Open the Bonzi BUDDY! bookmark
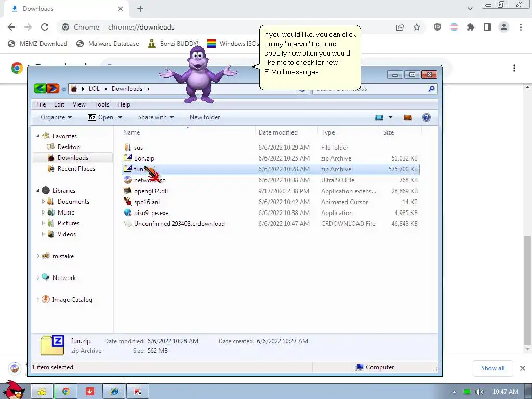This screenshot has height=399, width=532. 174,44
